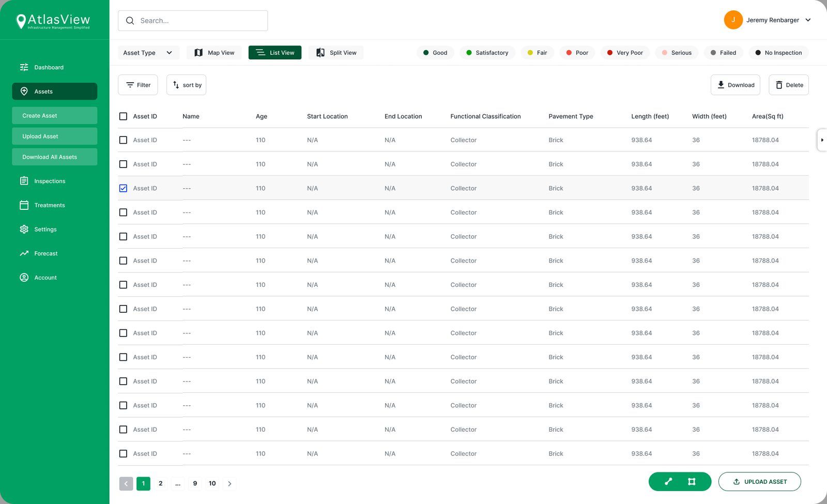This screenshot has height=504, width=827.
Task: Check the first asset row's checkbox
Action: [x=123, y=140]
